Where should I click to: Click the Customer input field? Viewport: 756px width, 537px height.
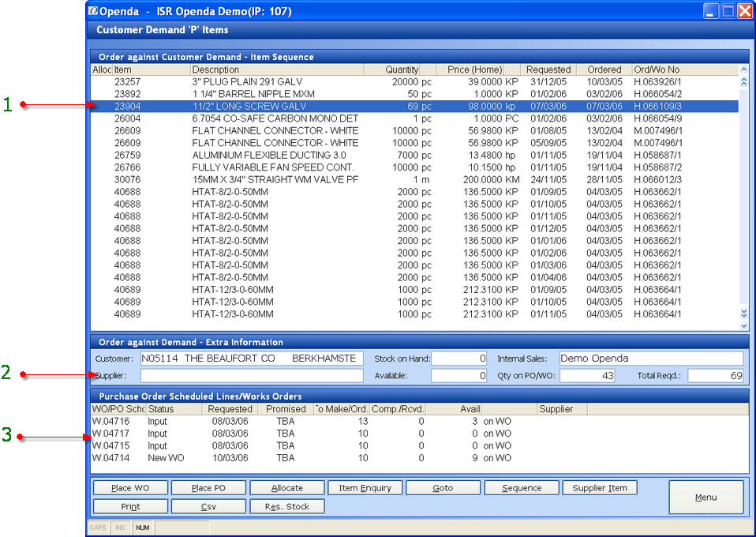pyautogui.click(x=252, y=359)
